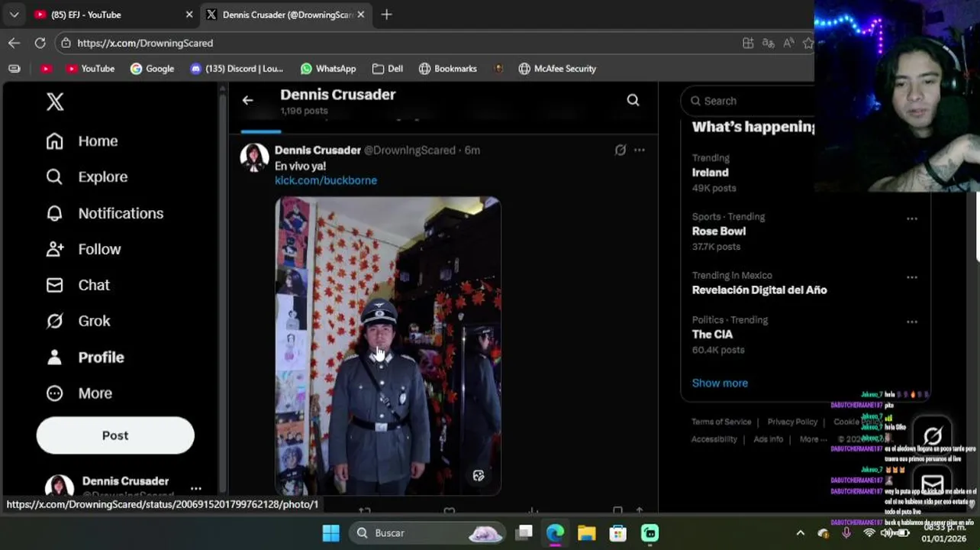
Task: Open a new browser tab
Action: click(x=386, y=15)
